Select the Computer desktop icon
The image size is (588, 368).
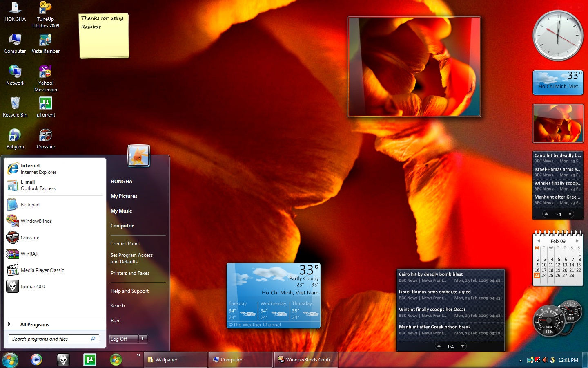click(15, 44)
